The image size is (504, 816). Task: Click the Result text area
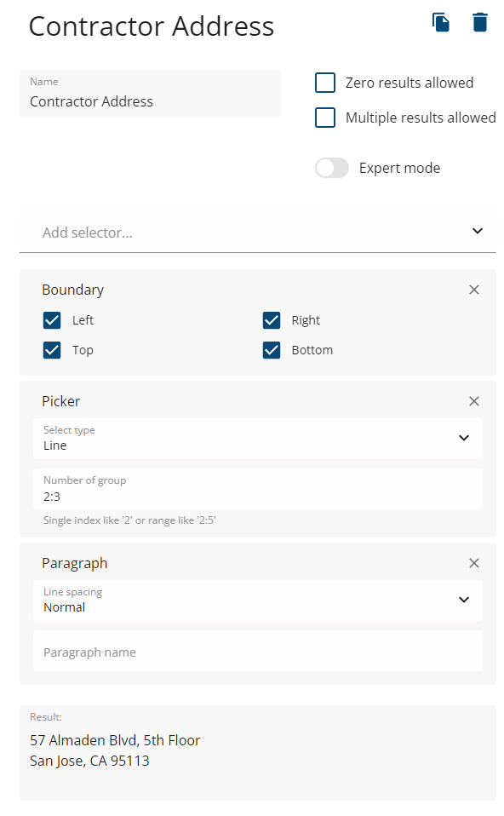point(257,752)
